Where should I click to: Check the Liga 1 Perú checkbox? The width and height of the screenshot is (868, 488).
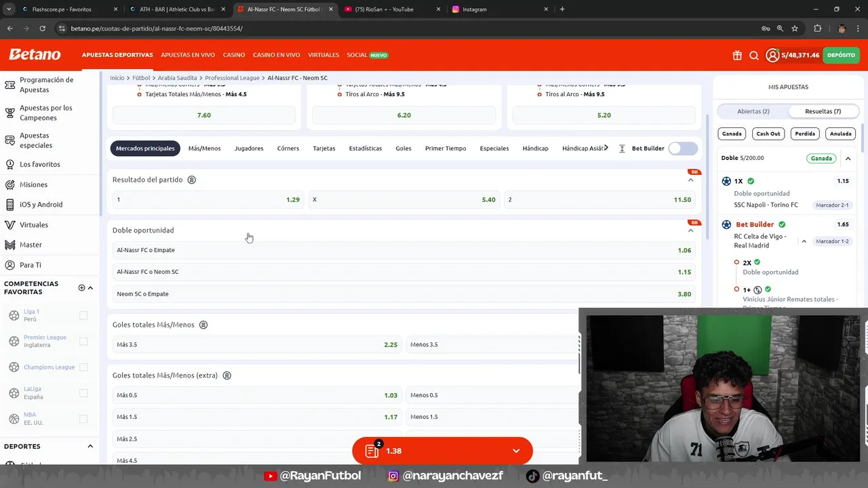[x=83, y=315]
